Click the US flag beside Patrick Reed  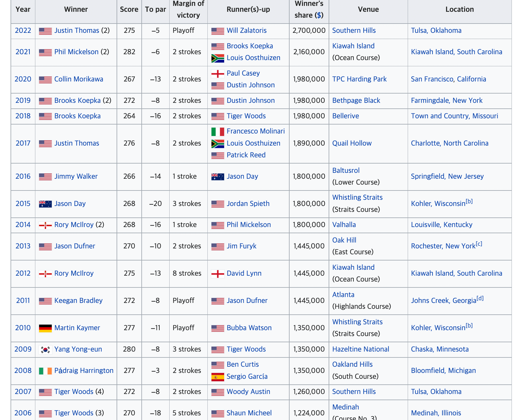(218, 155)
